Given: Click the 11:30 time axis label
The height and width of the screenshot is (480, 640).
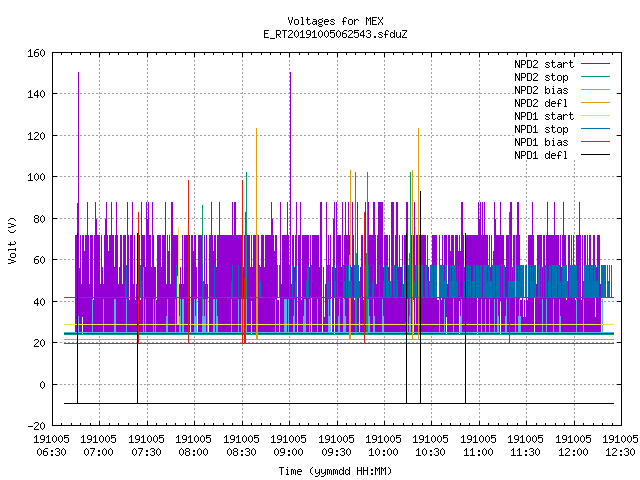Looking at the screenshot, I should tap(525, 452).
